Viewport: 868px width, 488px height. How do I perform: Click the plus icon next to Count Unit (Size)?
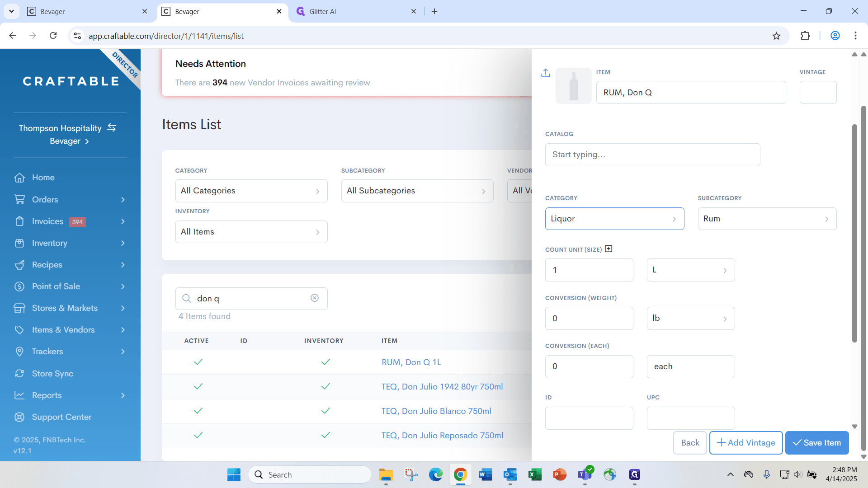609,249
